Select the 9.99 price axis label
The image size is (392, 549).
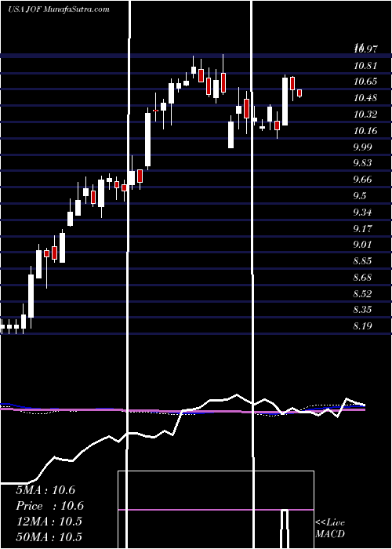(362, 147)
